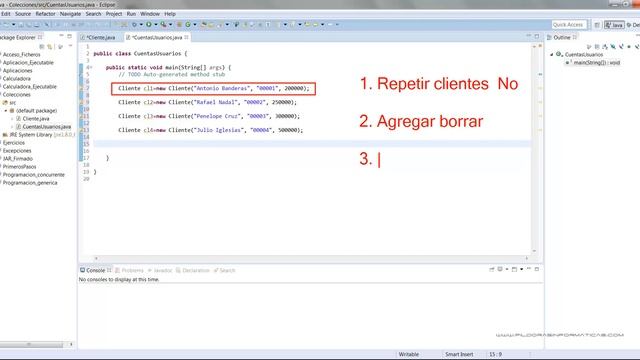This screenshot has height=360, width=640.
Task: Select the Programacion_generica project
Action: point(30,182)
